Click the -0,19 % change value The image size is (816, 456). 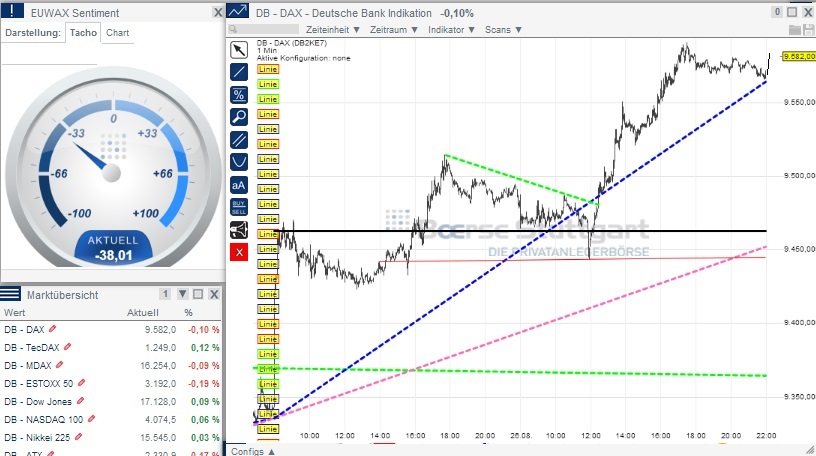[x=204, y=383]
